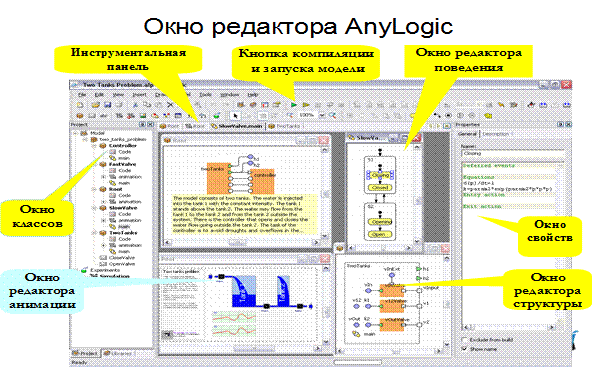Click the orange controller block in Root diagram

(262, 182)
